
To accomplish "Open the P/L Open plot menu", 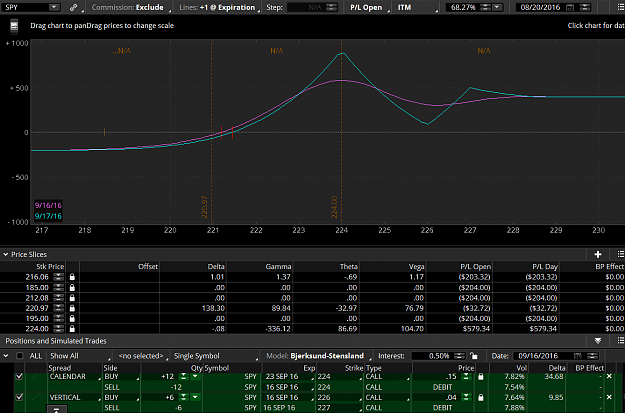I will coord(368,8).
